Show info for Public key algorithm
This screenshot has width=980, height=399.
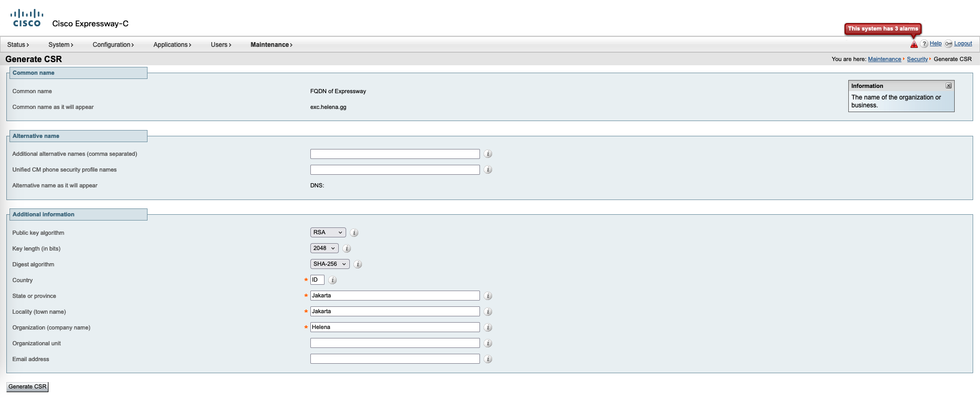(354, 233)
